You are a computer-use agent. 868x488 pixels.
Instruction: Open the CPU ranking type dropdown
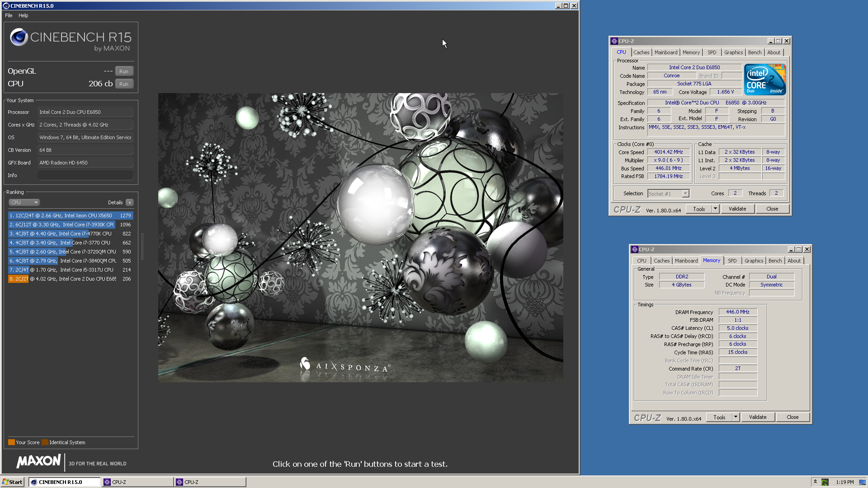pyautogui.click(x=24, y=202)
